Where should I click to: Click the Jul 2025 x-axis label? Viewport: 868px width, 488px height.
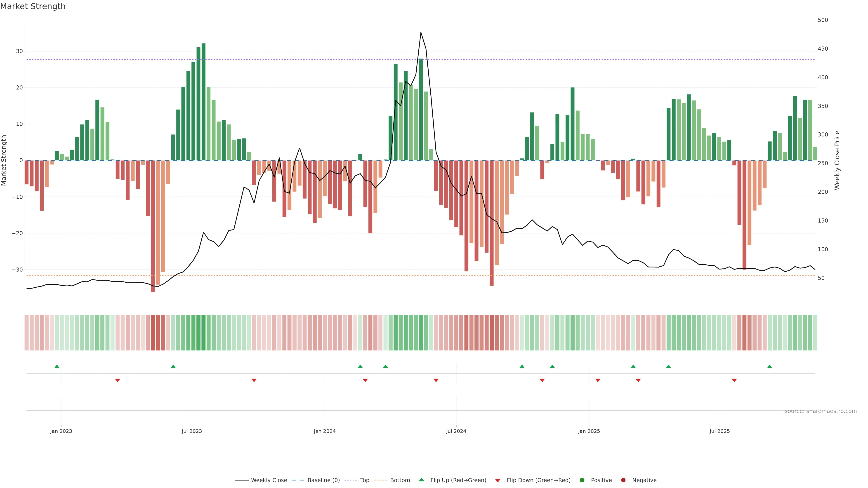point(719,431)
